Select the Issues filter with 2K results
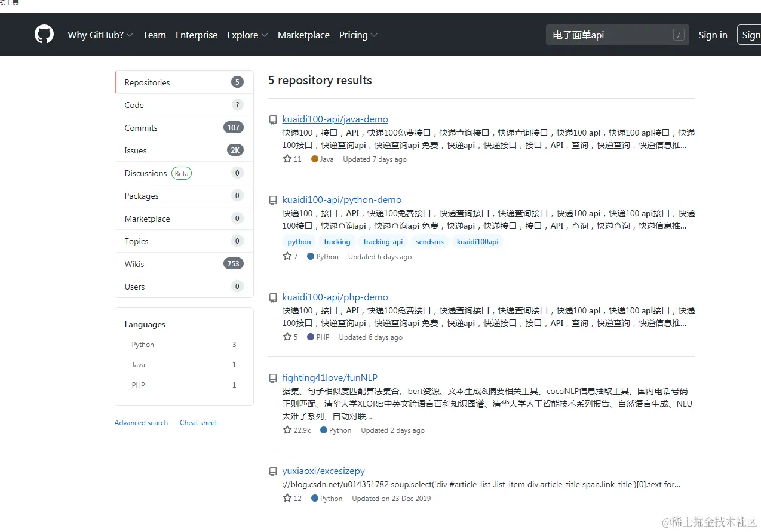 [x=184, y=150]
